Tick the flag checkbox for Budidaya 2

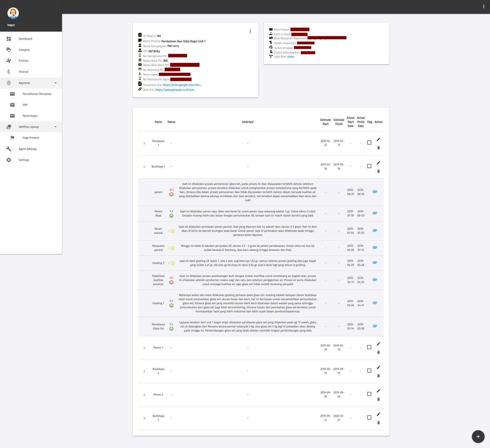tap(369, 370)
